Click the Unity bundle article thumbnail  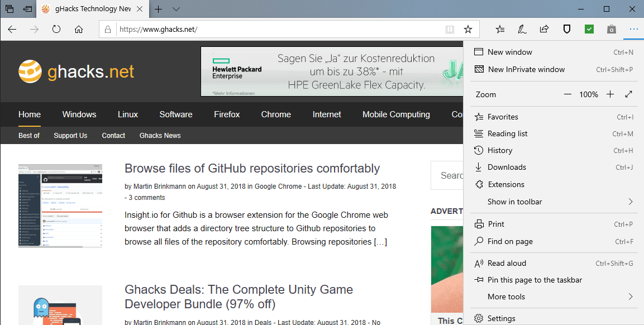pyautogui.click(x=60, y=305)
